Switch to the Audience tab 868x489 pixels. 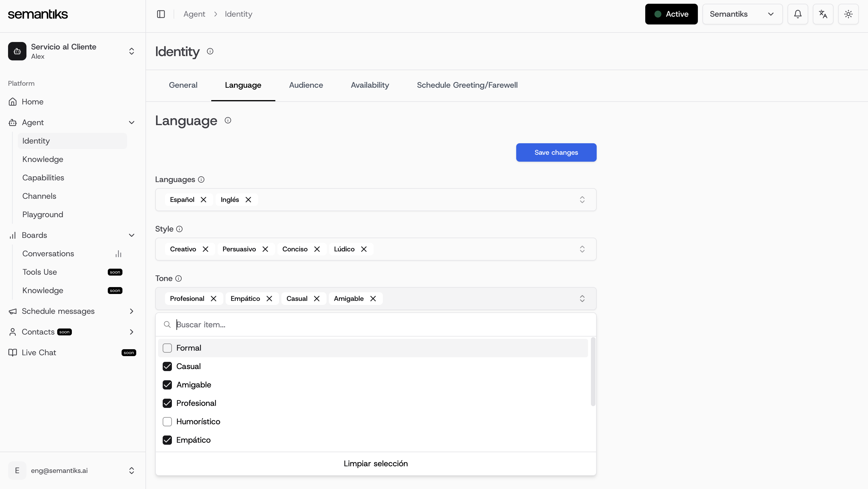tap(306, 85)
